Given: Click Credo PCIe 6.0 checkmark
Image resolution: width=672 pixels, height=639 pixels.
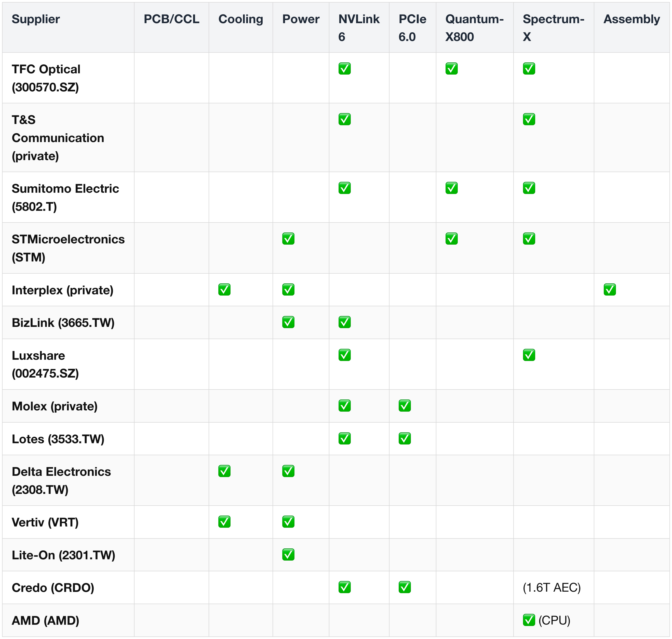Looking at the screenshot, I should [405, 587].
